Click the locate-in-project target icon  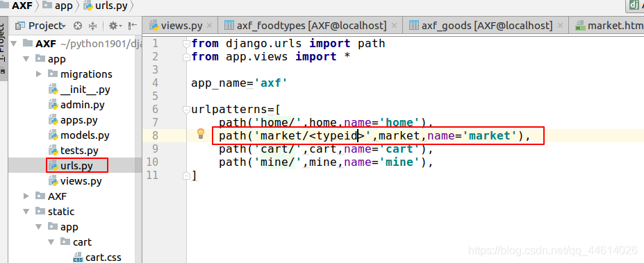coord(78,26)
